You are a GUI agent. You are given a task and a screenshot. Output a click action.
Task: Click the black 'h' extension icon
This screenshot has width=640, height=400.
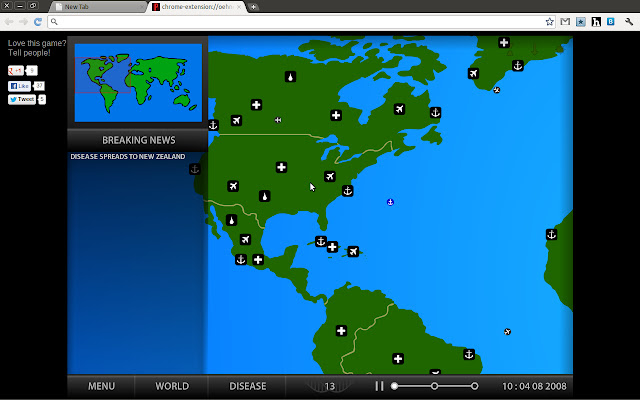tap(596, 22)
